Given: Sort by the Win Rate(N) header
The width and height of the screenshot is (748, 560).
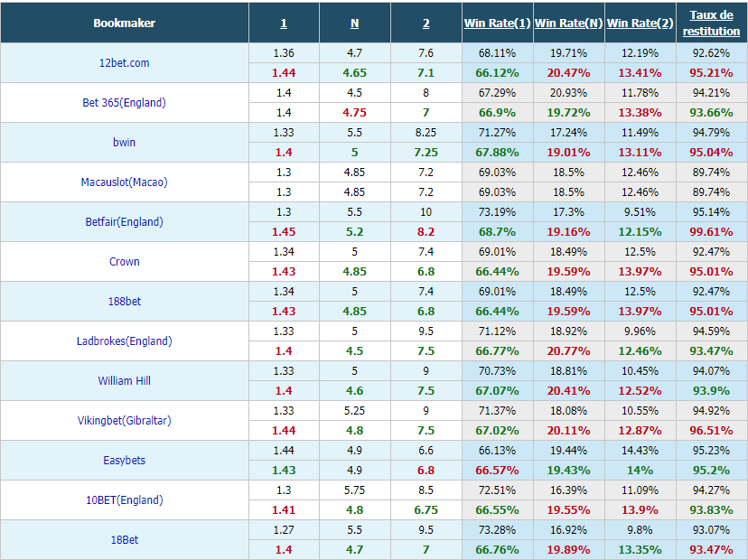Looking at the screenshot, I should 568,23.
